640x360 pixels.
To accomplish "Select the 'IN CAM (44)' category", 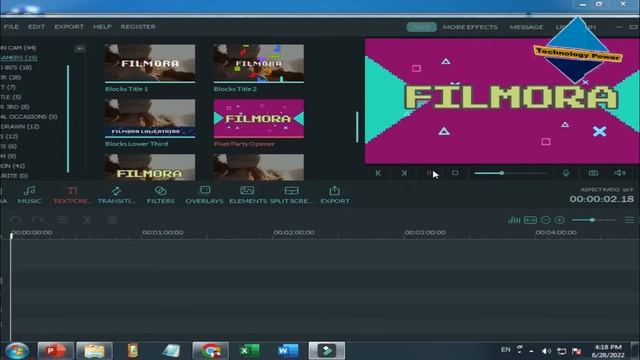I will click(x=18, y=48).
